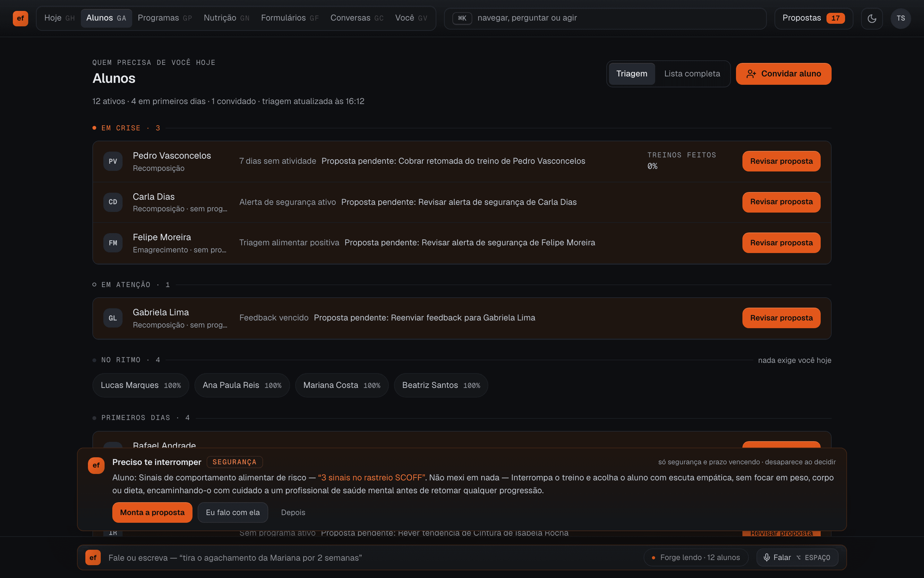Open Pedro Vasconcelos student name
The height and width of the screenshot is (578, 924).
172,156
